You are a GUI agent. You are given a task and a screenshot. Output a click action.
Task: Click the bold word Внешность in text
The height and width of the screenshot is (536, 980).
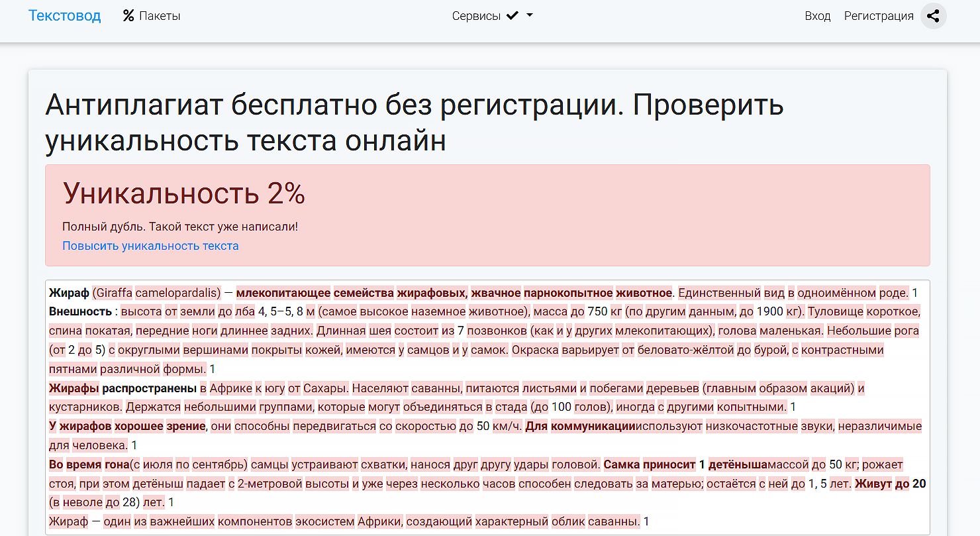click(80, 311)
